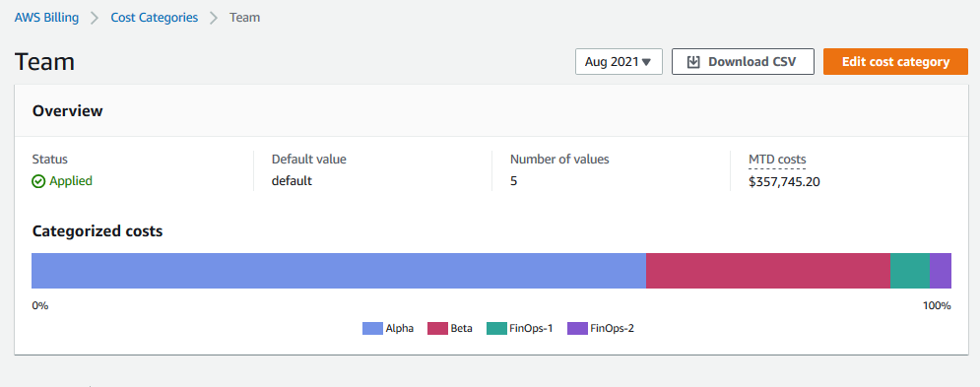Click the download icon beside Download CSV

click(x=692, y=62)
